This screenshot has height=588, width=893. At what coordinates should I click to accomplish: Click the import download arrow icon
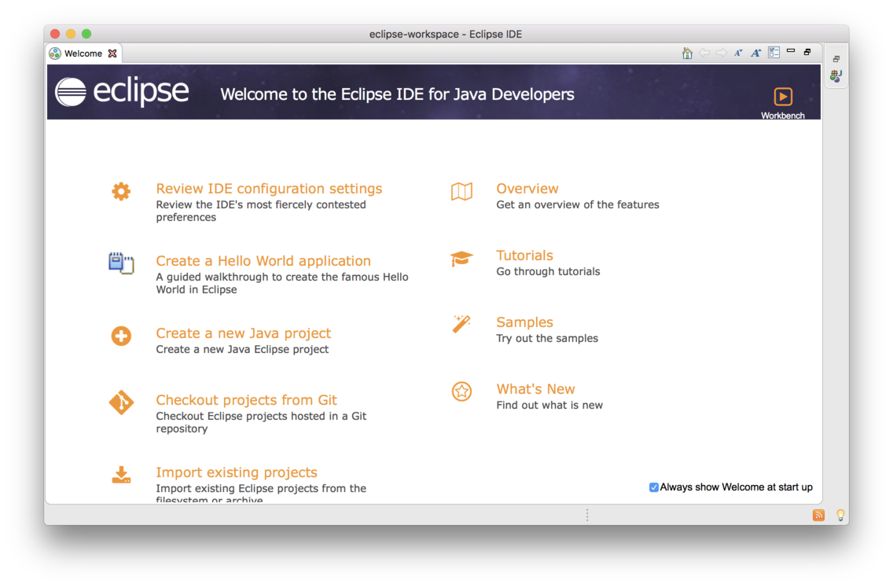[121, 475]
